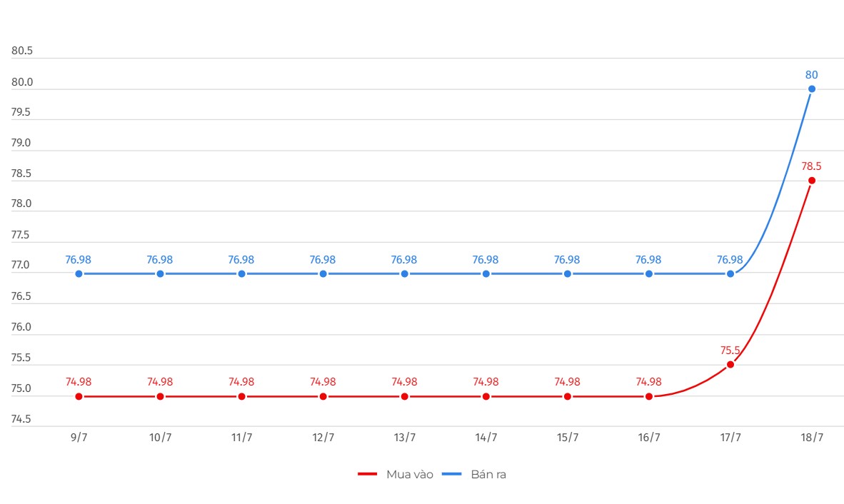The width and height of the screenshot is (844, 504).
Task: Click the red data point on 13/7
Action: (x=405, y=396)
